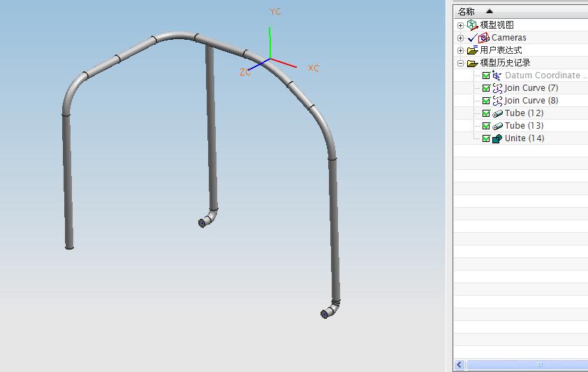Click the navigator scroll left arrow
This screenshot has height=372, width=588.
tap(460, 364)
